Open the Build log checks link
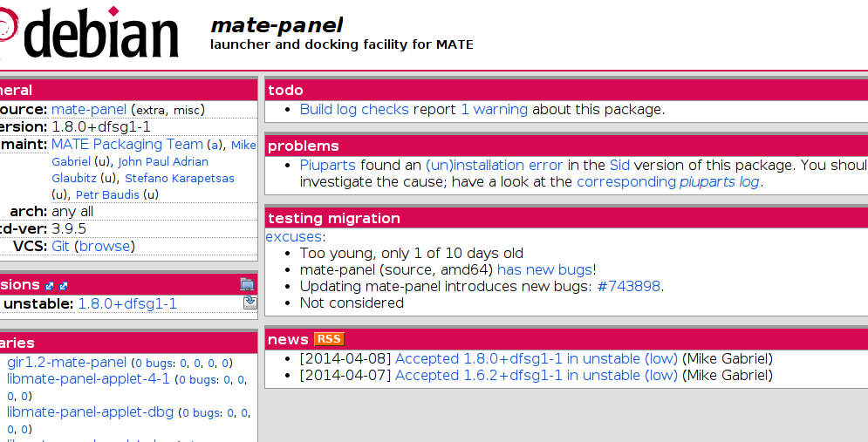This screenshot has width=868, height=442. (354, 109)
